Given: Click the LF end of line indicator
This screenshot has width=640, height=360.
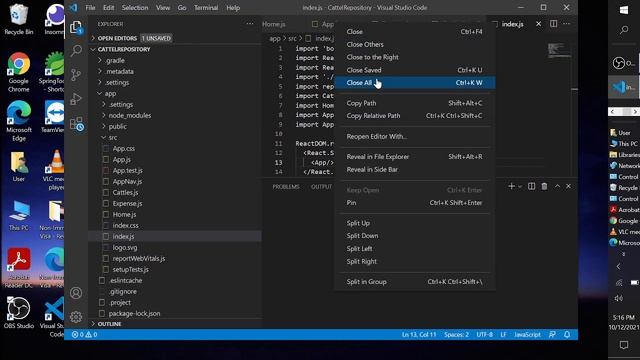Looking at the screenshot, I should (503, 334).
